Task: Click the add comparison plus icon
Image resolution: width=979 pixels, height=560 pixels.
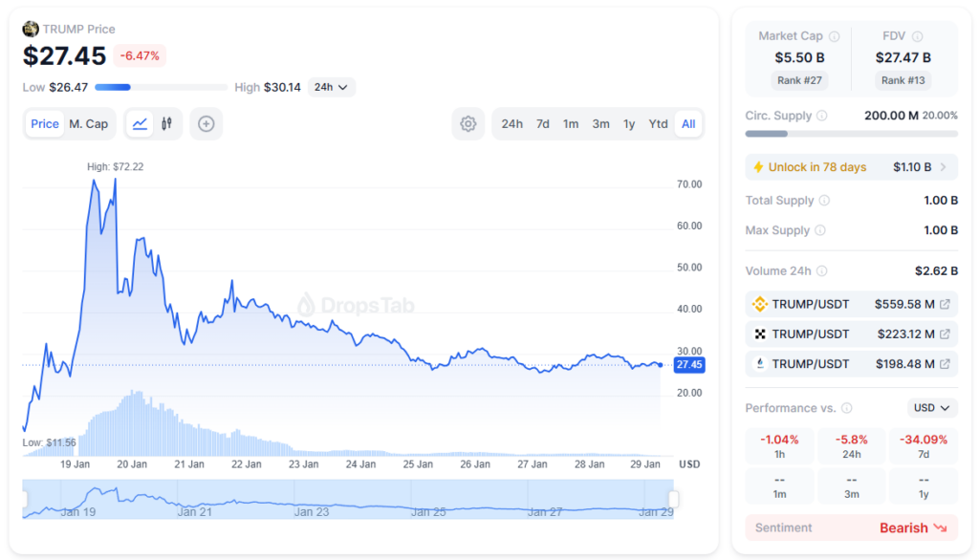Action: click(x=207, y=123)
